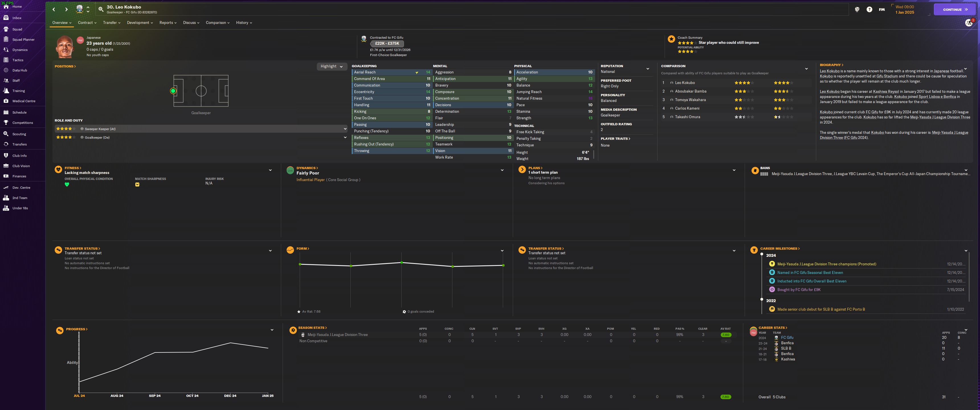Open the Staff sidebar icon
Image resolution: width=980 pixels, height=410 pixels.
pos(6,81)
